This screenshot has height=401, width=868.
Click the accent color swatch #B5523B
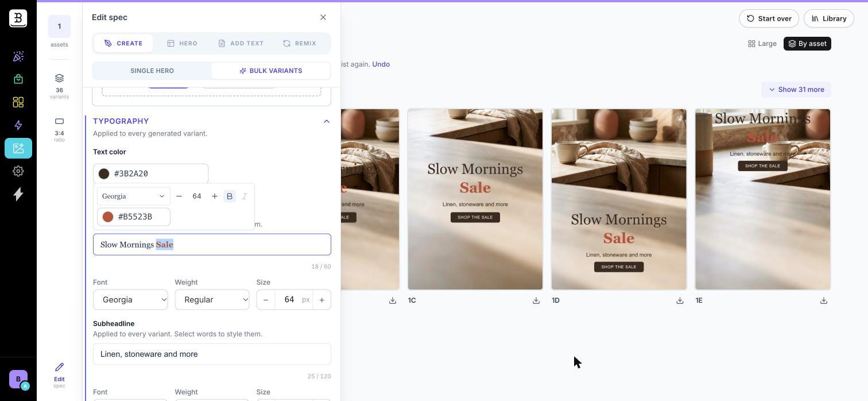[108, 217]
